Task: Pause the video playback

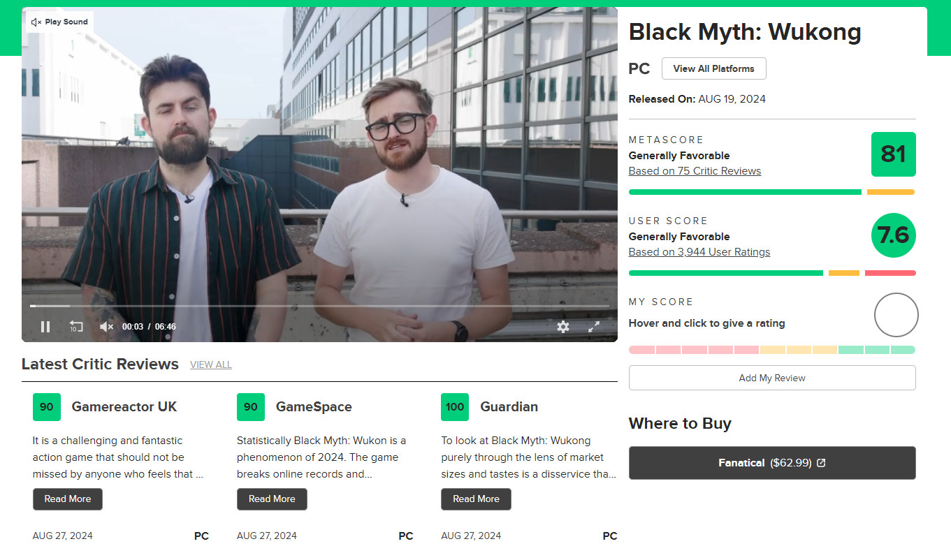Action: click(x=45, y=327)
